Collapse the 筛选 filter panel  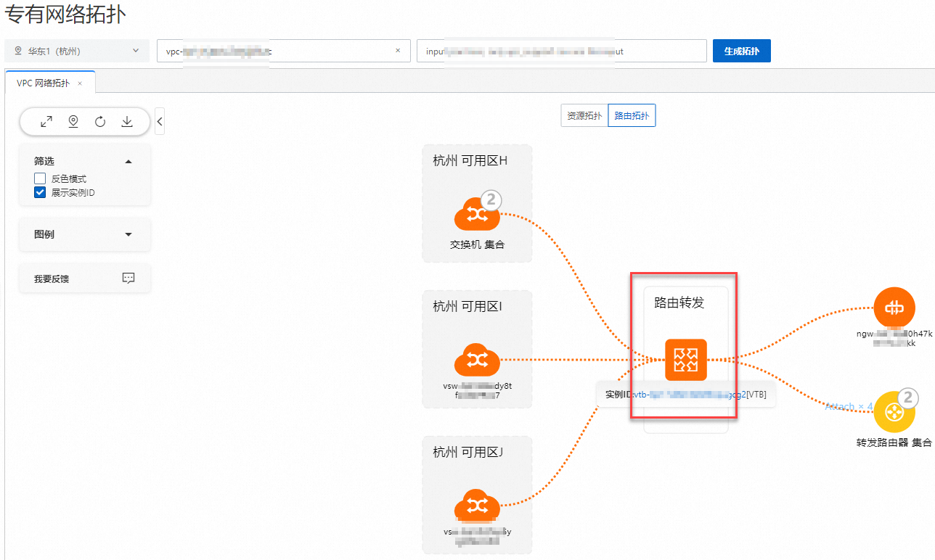(128, 161)
